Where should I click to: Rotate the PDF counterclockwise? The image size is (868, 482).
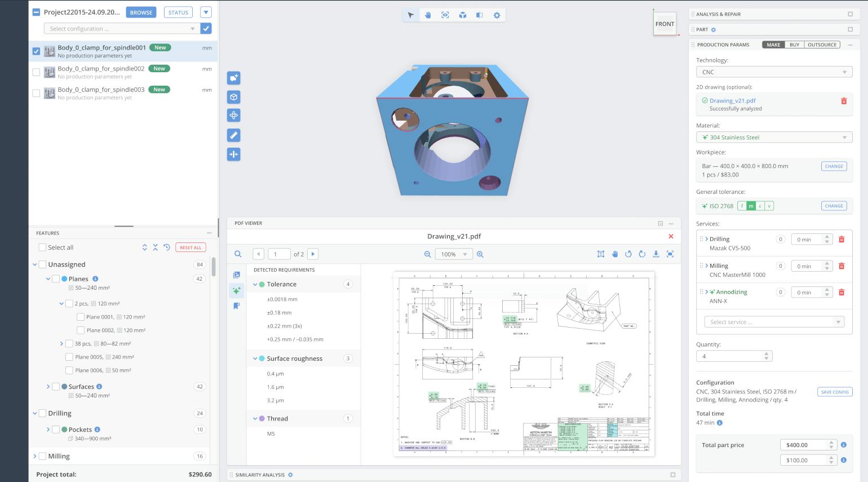(x=628, y=254)
